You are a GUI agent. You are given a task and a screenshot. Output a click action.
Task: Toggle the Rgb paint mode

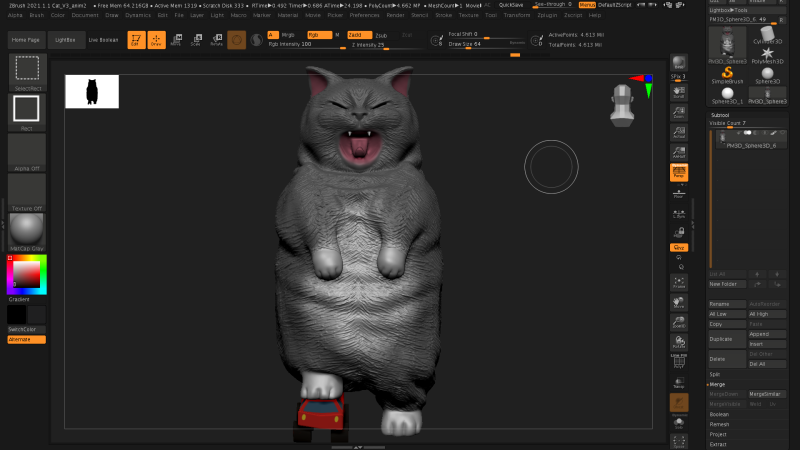319,34
